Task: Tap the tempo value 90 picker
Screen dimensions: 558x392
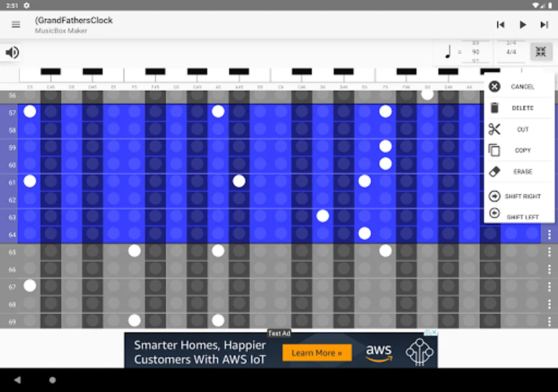Action: pyautogui.click(x=476, y=52)
